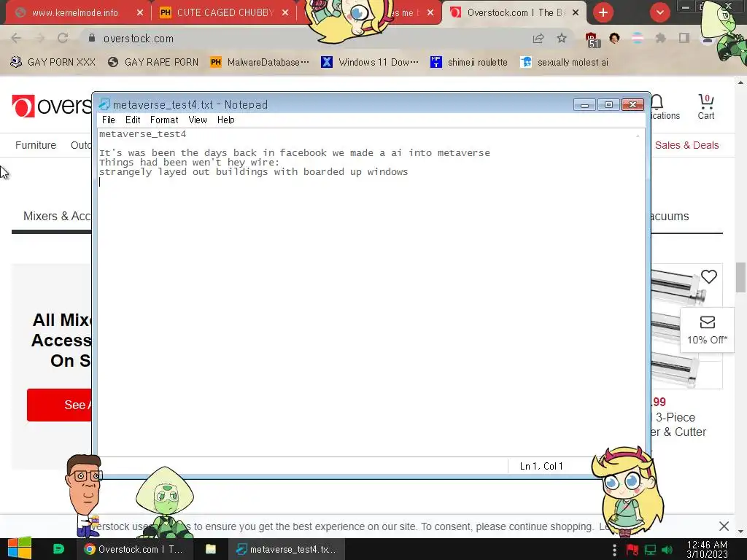Click the 'metaverse_test4' first line in Notepad
The image size is (747, 560).
[x=142, y=134]
